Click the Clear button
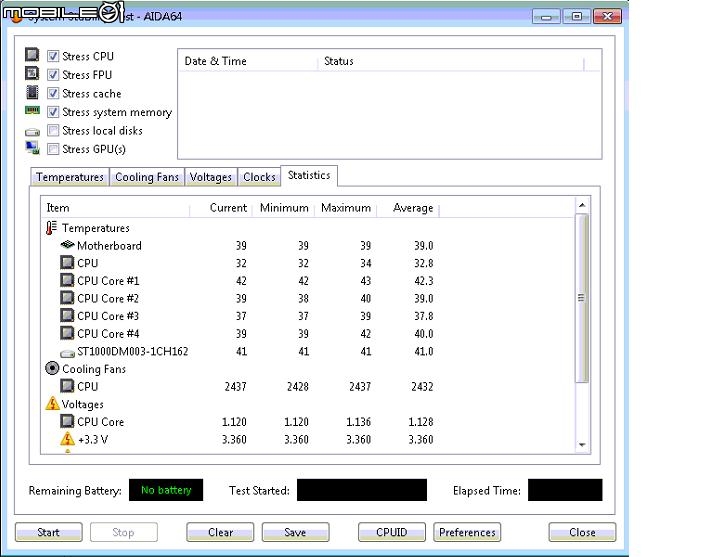Screen dimensions: 720x557 (220, 532)
